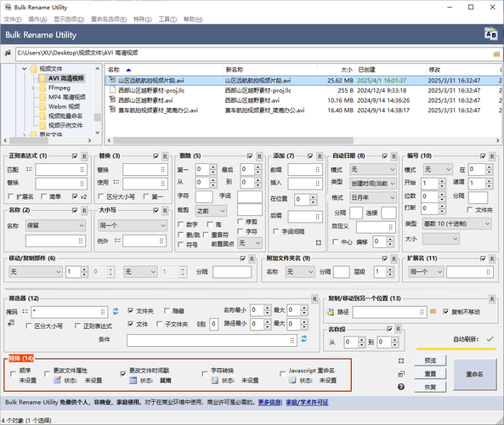This screenshot has height=425, width=504.
Task: Click the 预览 button
Action: 430,360
